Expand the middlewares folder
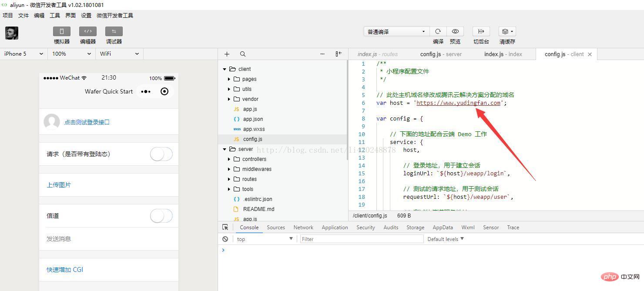Viewport: 644px width, 291px height. [x=229, y=169]
